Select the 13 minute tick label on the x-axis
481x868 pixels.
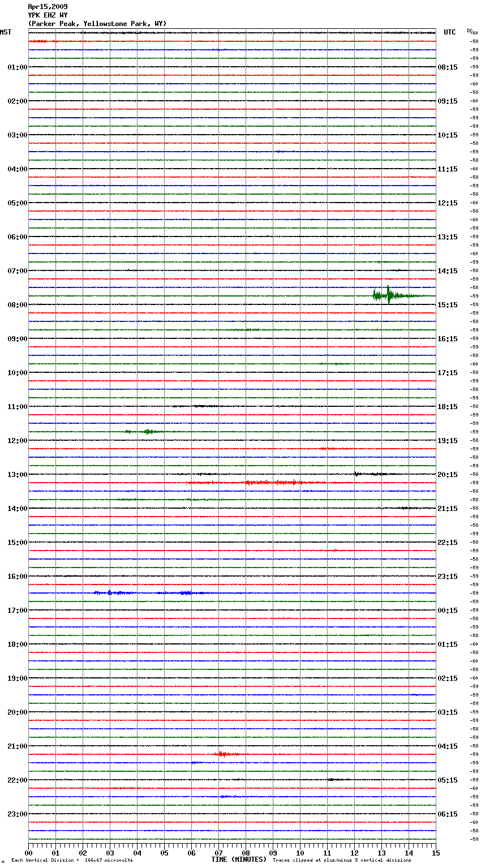[x=381, y=853]
